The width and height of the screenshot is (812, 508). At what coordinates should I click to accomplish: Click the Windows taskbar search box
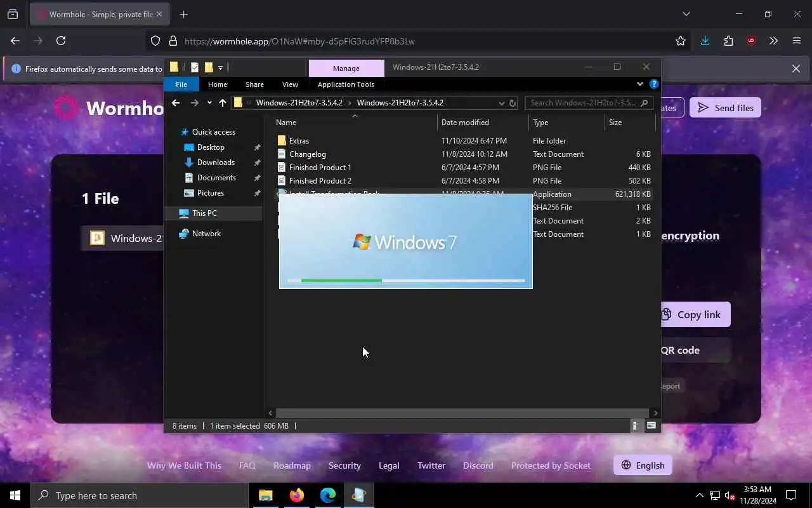(139, 495)
